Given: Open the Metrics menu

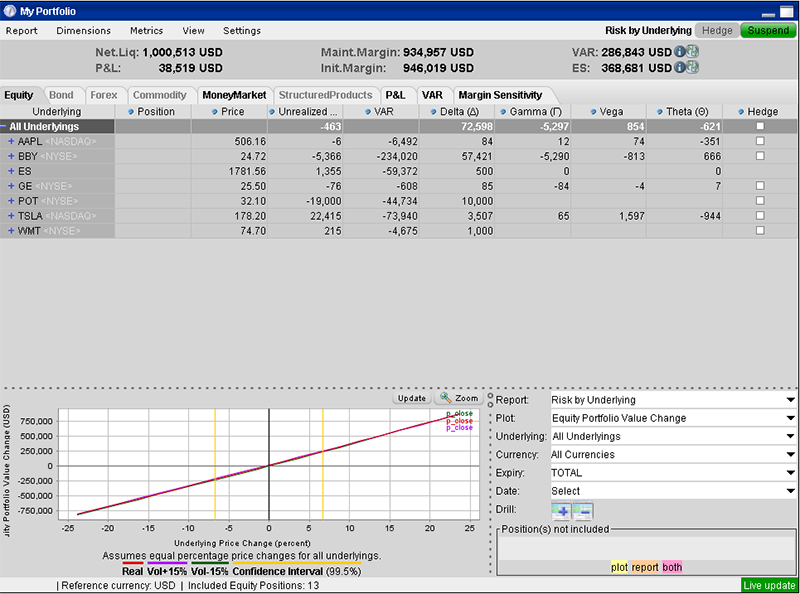Looking at the screenshot, I should click(x=146, y=31).
